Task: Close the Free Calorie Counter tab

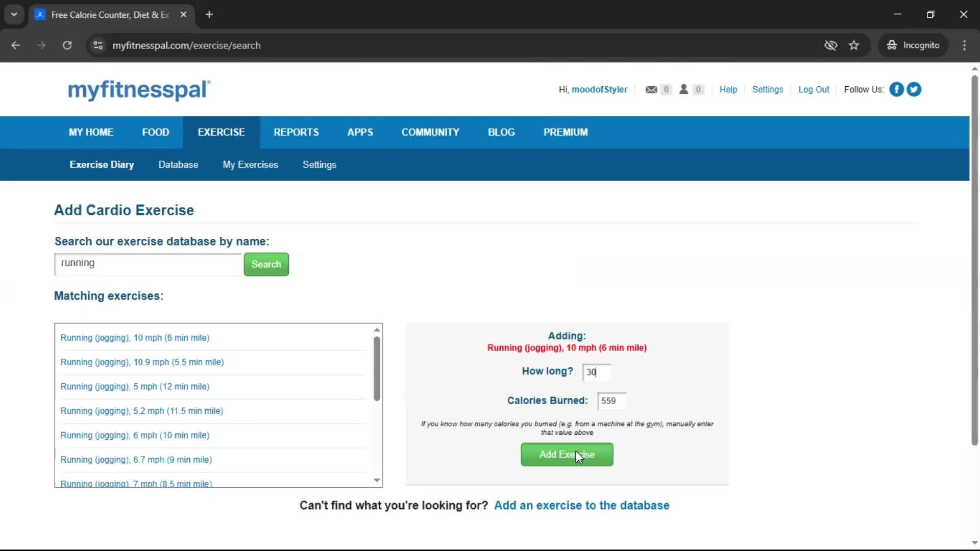Action: [x=183, y=15]
